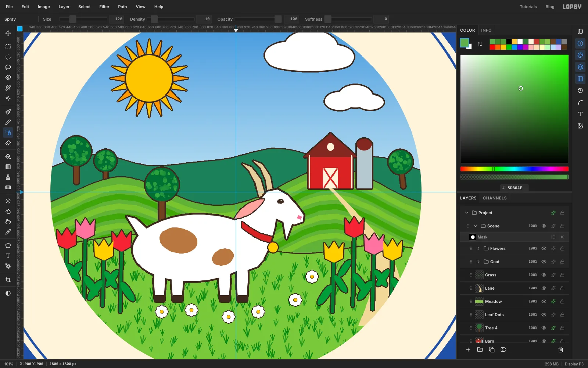The height and width of the screenshot is (368, 588).
Task: Click the Lopsy logo
Action: [572, 7]
